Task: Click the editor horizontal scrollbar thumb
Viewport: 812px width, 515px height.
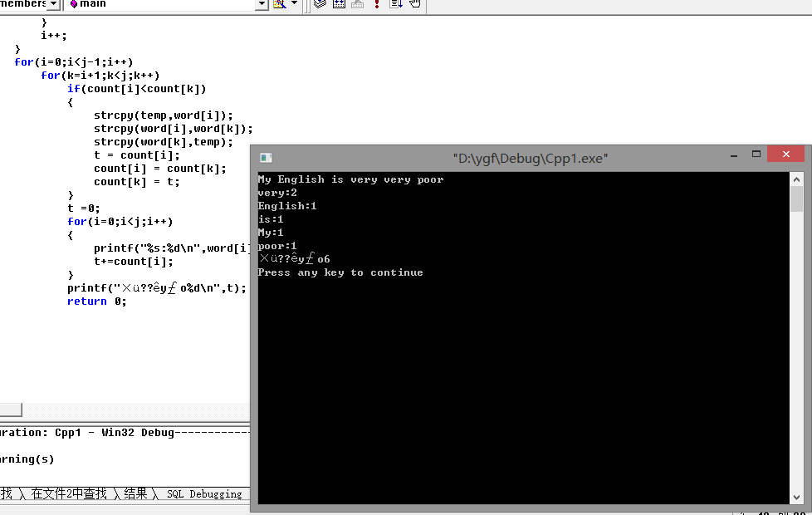Action: point(11,410)
